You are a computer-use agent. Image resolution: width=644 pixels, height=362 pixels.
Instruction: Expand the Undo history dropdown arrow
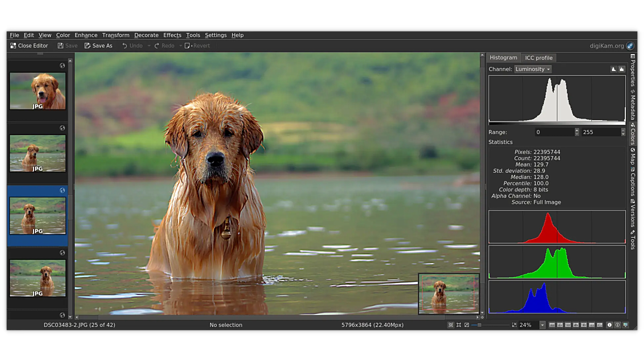(149, 46)
